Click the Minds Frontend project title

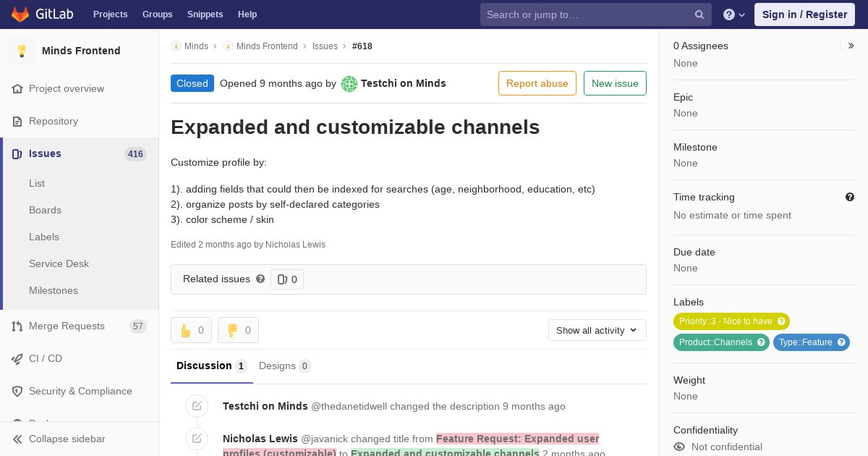(x=81, y=51)
